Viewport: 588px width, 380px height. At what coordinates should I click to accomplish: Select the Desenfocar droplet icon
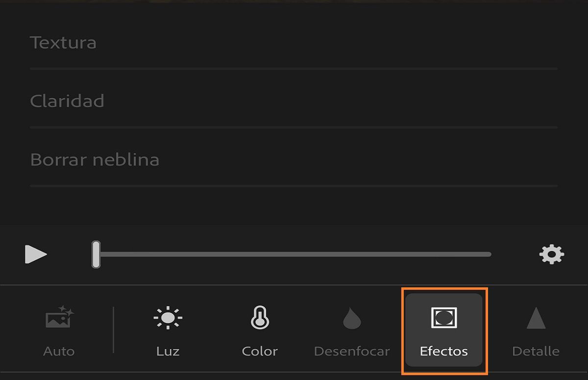tap(351, 317)
